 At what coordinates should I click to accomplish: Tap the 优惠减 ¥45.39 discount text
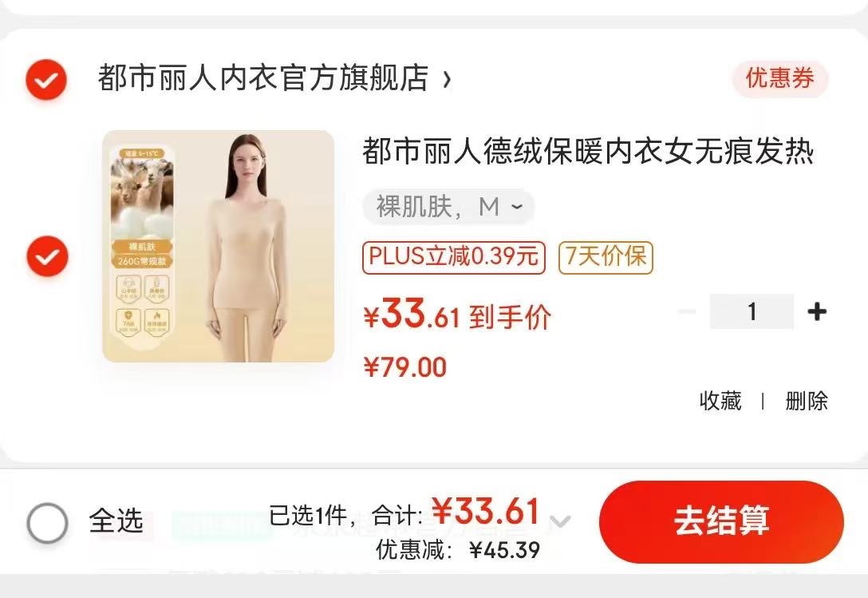point(459,550)
